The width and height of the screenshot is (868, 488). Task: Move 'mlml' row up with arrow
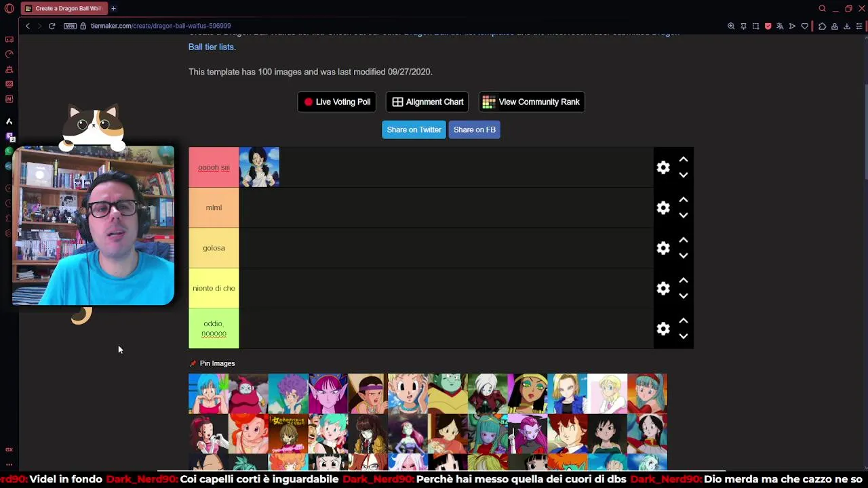(x=684, y=200)
